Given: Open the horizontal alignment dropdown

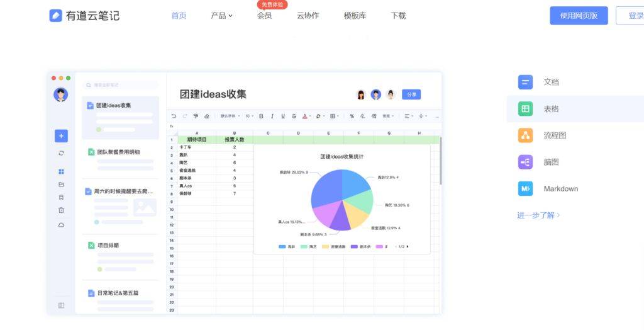Looking at the screenshot, I should coord(409,117).
